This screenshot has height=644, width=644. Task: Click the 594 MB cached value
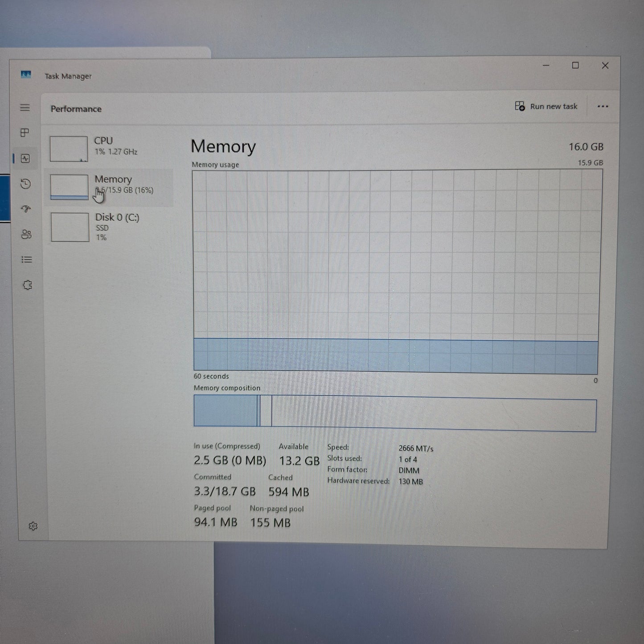289,492
